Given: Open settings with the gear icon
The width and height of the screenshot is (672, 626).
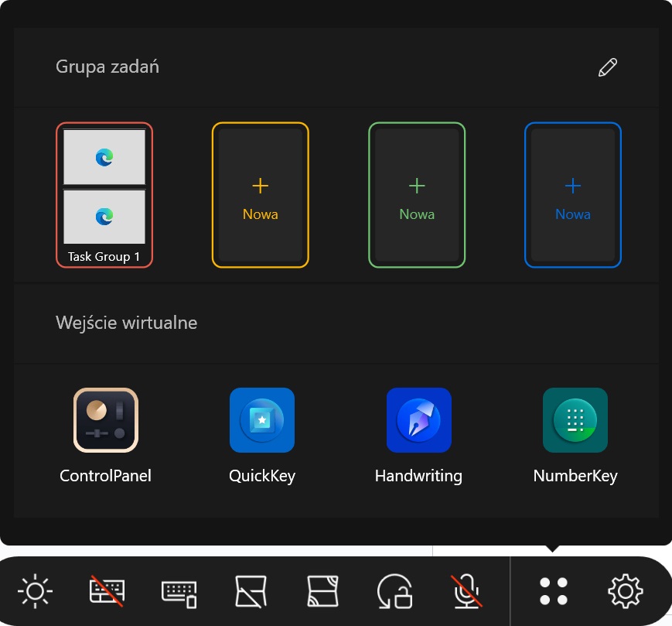Looking at the screenshot, I should coord(626,592).
